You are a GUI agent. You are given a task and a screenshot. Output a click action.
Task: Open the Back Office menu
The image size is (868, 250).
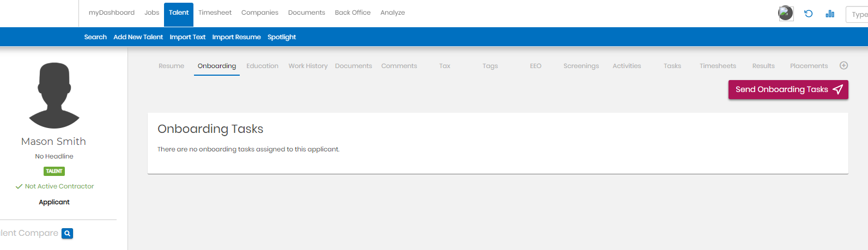click(x=353, y=13)
